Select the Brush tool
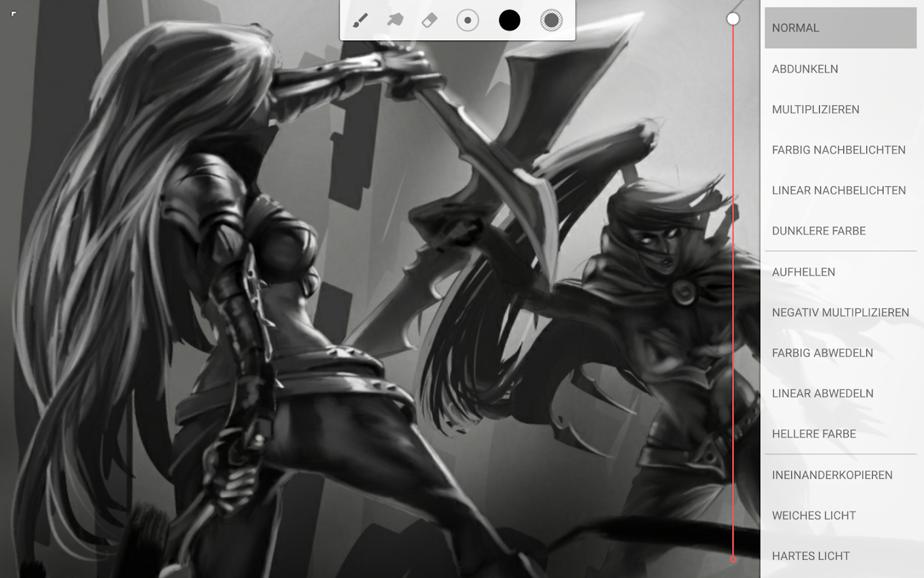The width and height of the screenshot is (924, 578). click(359, 20)
